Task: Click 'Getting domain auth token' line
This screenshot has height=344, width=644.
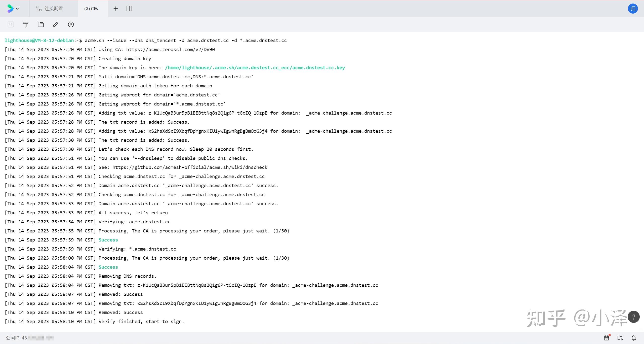Action: (x=108, y=86)
